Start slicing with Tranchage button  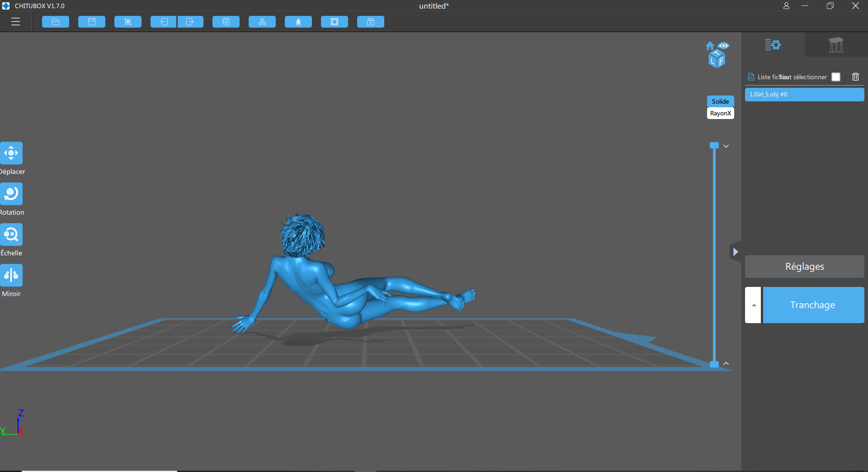point(813,305)
